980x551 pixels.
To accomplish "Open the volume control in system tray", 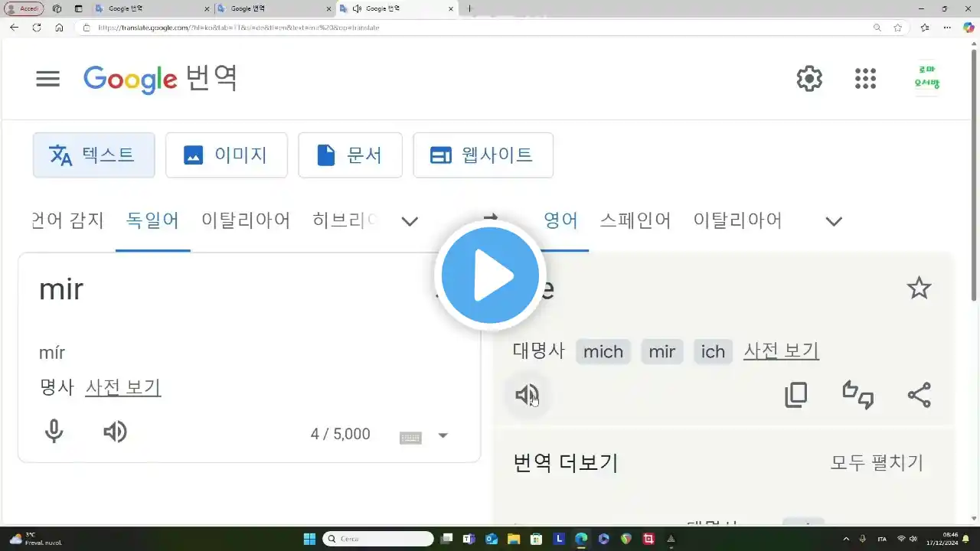I will coord(913,539).
